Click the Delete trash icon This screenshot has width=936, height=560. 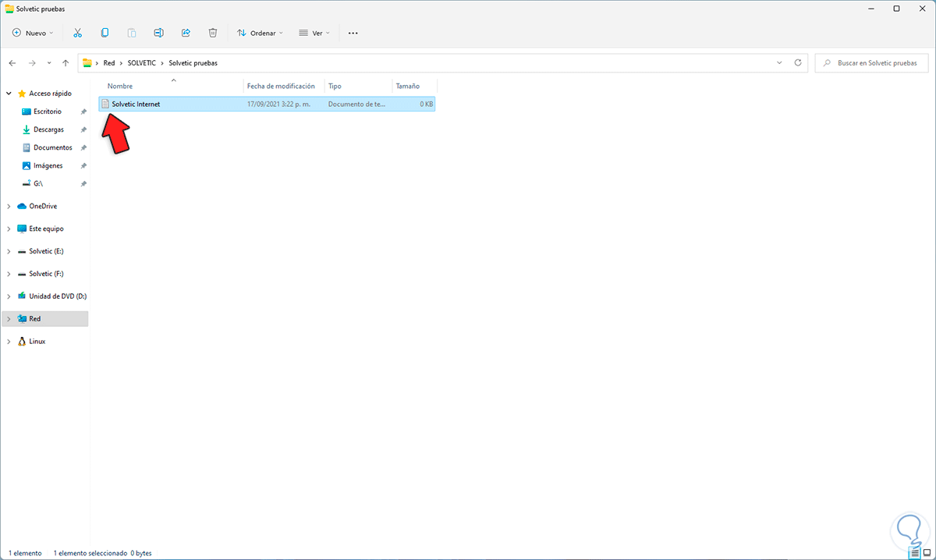pos(213,33)
